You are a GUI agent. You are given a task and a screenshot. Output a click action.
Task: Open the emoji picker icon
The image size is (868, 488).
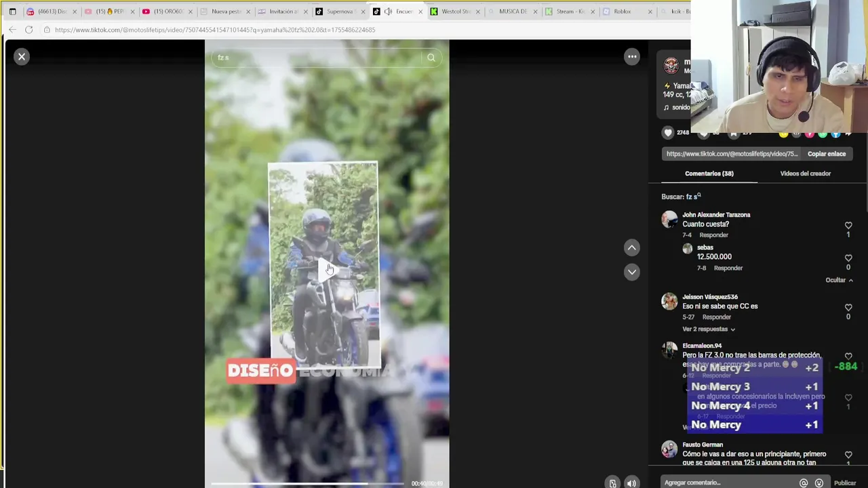coord(819,483)
